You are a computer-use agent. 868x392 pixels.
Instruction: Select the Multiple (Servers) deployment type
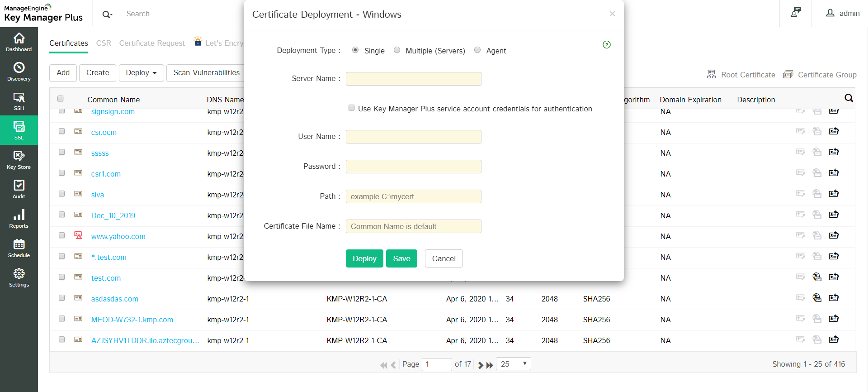(397, 50)
